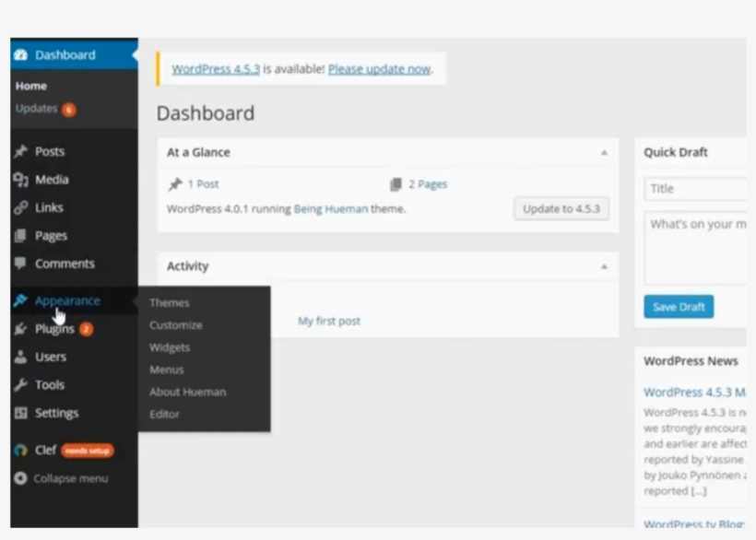Open the 2 Pages link
This screenshot has height=540, width=756.
pyautogui.click(x=428, y=184)
